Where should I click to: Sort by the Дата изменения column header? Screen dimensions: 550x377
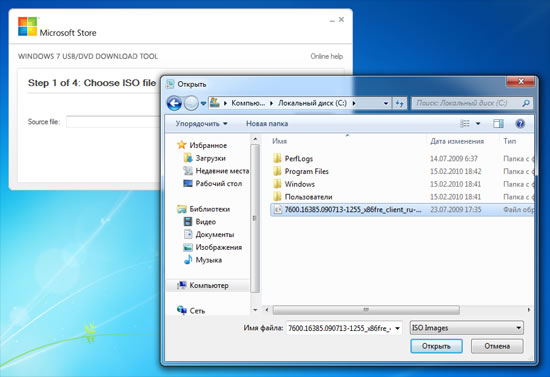pos(457,141)
